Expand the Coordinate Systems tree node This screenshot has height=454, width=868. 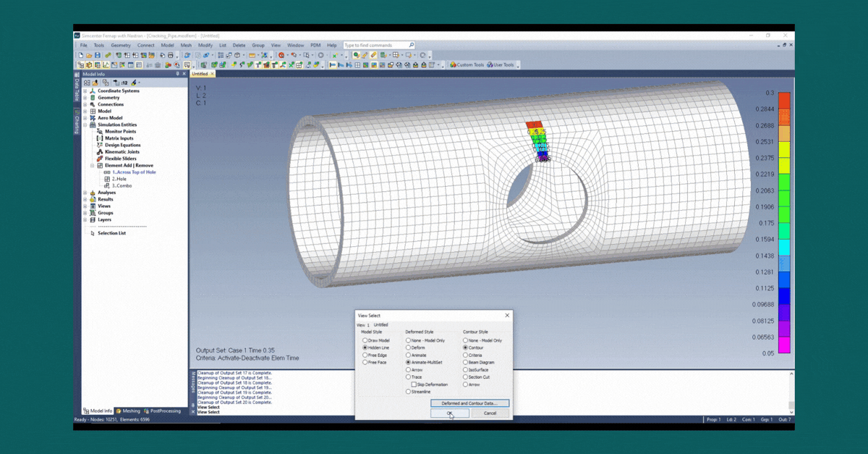[x=85, y=91]
